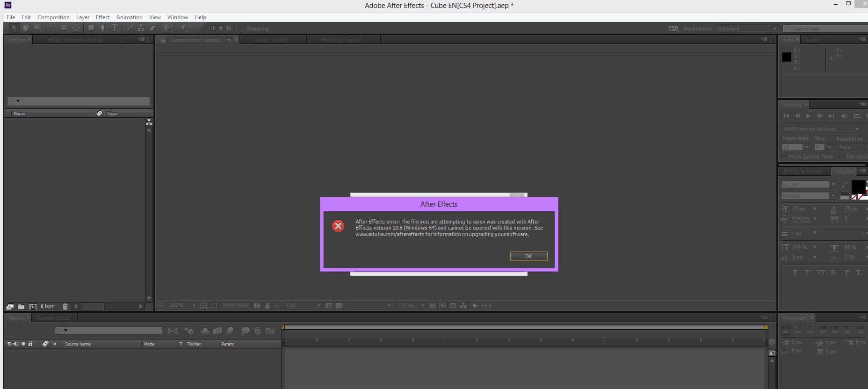
Task: Toggle the Faux Italic button
Action: [x=807, y=273]
